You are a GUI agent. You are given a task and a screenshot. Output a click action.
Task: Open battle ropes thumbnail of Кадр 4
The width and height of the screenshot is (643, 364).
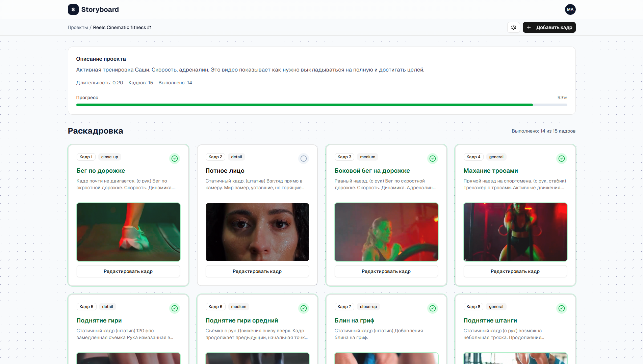tap(515, 232)
